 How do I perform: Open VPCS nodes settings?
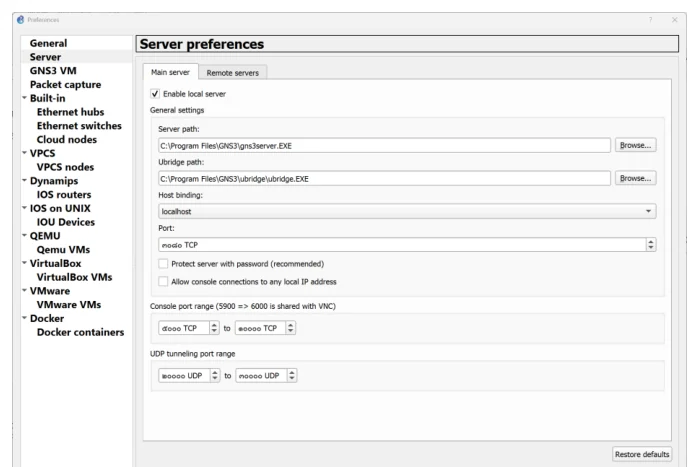click(x=65, y=167)
